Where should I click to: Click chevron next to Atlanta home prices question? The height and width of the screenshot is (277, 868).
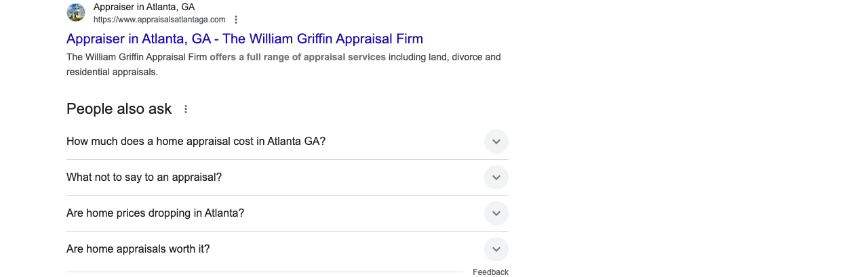496,213
